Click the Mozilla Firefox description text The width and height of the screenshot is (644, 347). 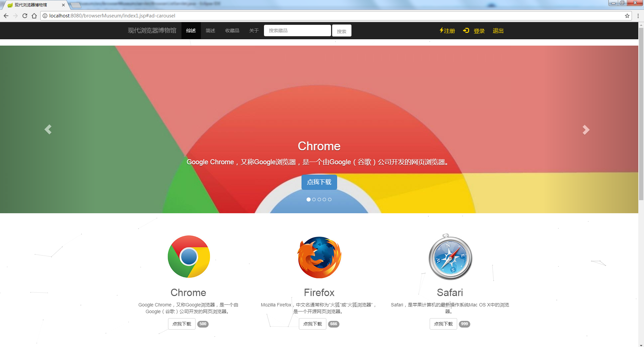click(x=319, y=308)
